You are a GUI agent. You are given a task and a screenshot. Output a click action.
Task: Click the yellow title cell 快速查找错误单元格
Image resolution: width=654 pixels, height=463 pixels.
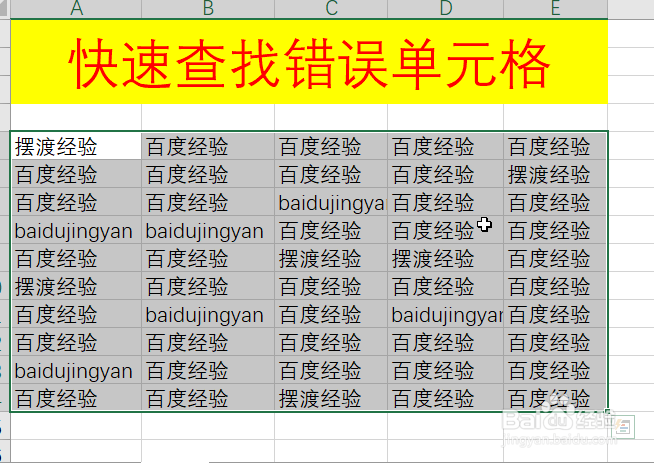[309, 62]
